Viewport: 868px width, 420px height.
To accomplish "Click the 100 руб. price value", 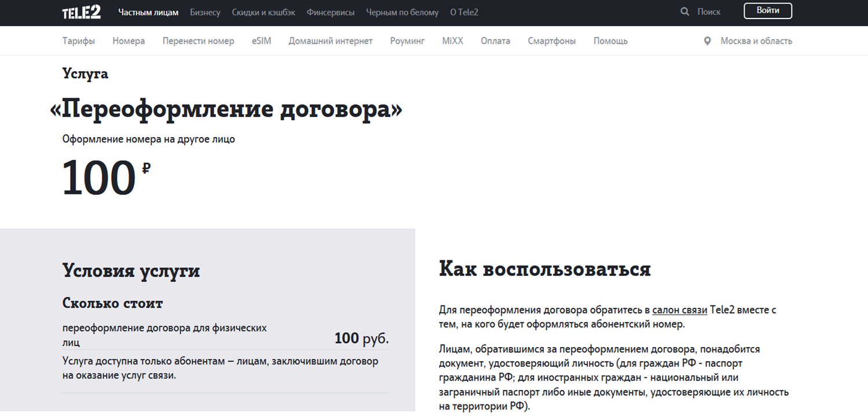I will [362, 338].
